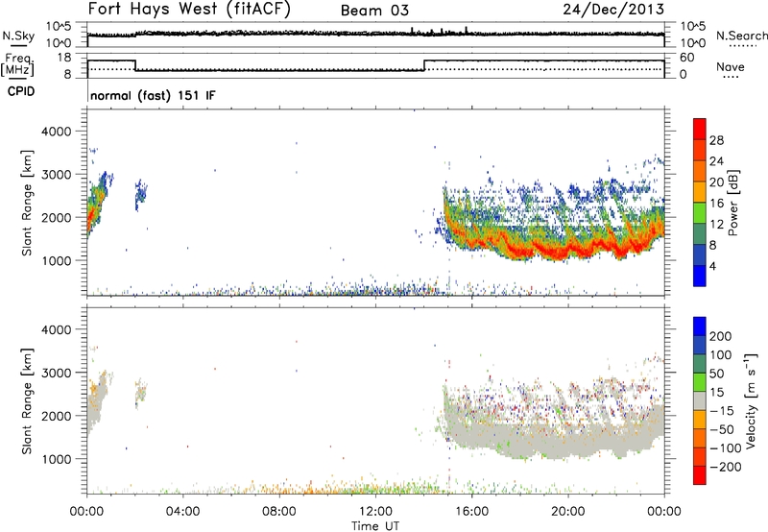
Task: Click the '12:00' time axis label
Action: pyautogui.click(x=375, y=512)
